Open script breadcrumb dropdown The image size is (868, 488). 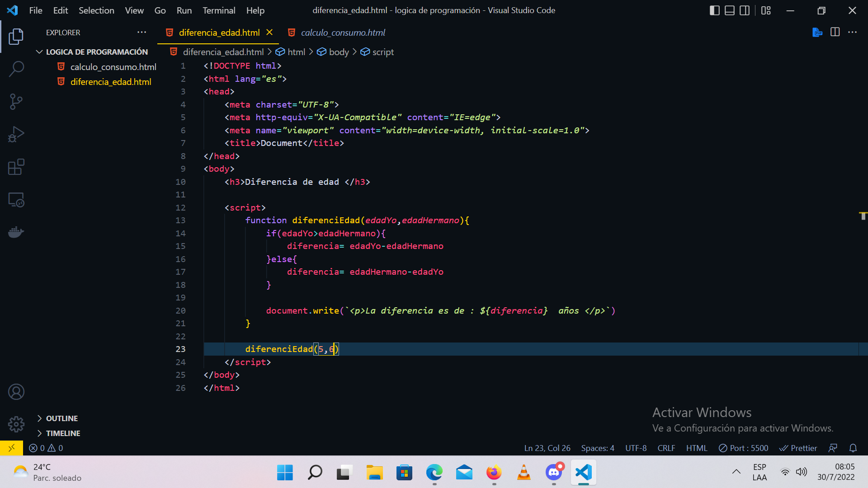[377, 52]
